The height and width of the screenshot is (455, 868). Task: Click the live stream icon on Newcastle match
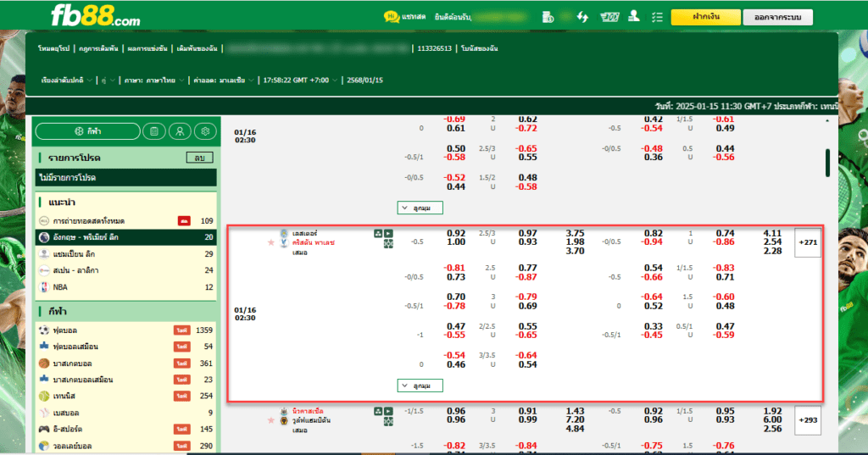coord(378,411)
